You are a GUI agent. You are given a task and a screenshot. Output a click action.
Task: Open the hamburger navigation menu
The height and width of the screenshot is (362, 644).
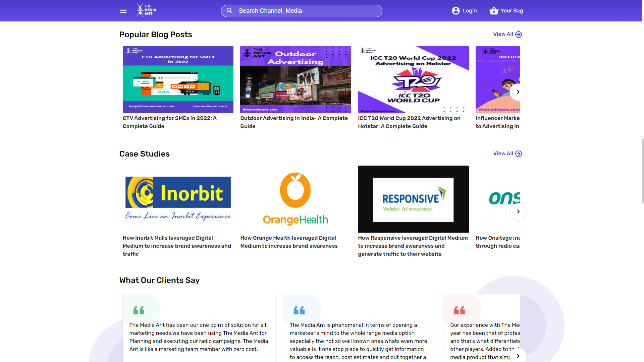coord(123,11)
